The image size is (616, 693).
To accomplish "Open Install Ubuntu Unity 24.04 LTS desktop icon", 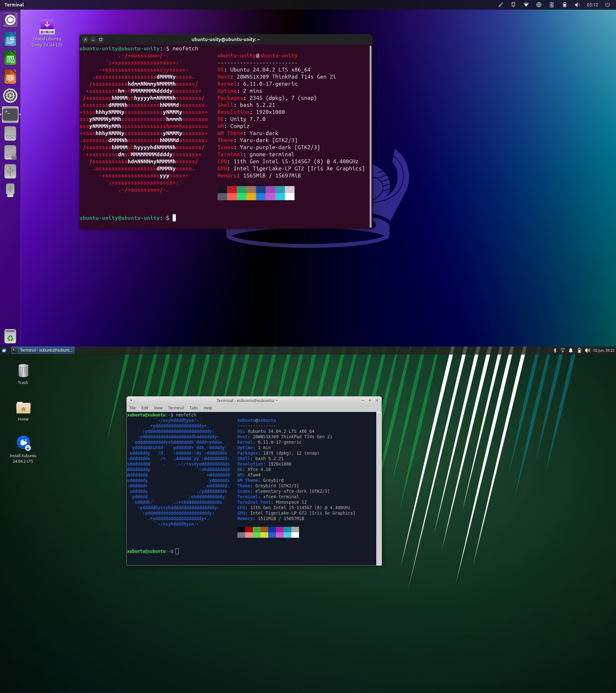I will [x=47, y=34].
